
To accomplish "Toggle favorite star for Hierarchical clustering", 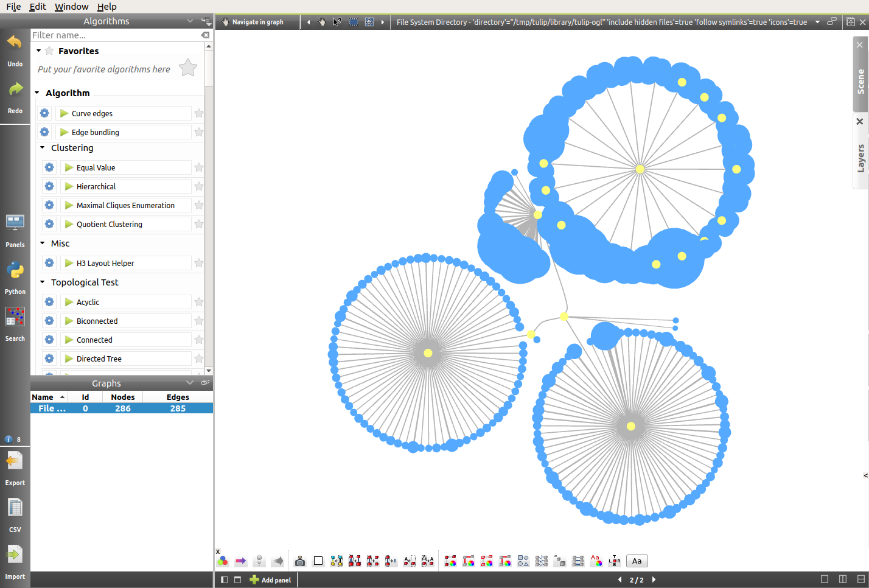I will [199, 186].
